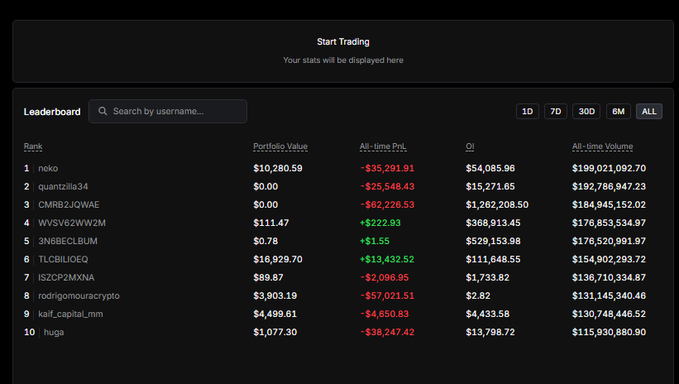Click OI value $54,085.96
Viewport: 679px width, 384px height.
point(490,168)
